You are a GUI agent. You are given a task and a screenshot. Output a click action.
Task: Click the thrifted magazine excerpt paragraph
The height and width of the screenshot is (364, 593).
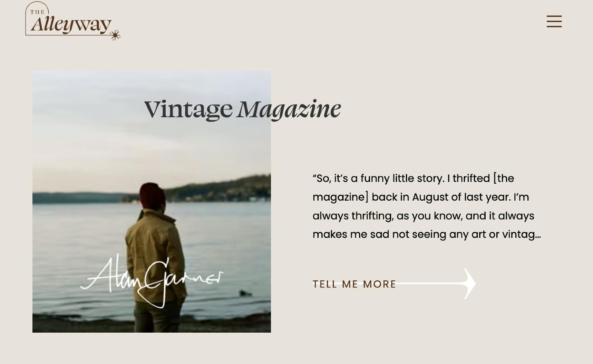click(427, 206)
